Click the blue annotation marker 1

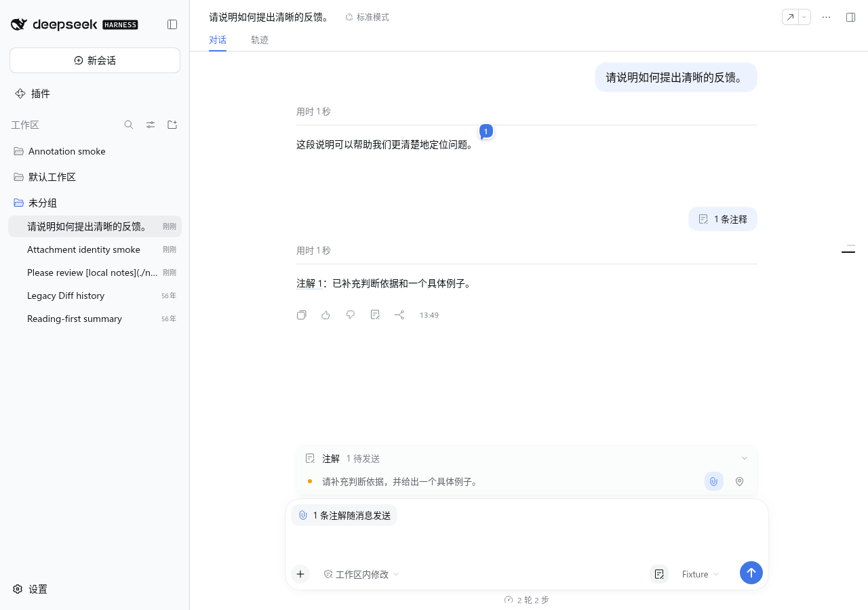point(486,131)
